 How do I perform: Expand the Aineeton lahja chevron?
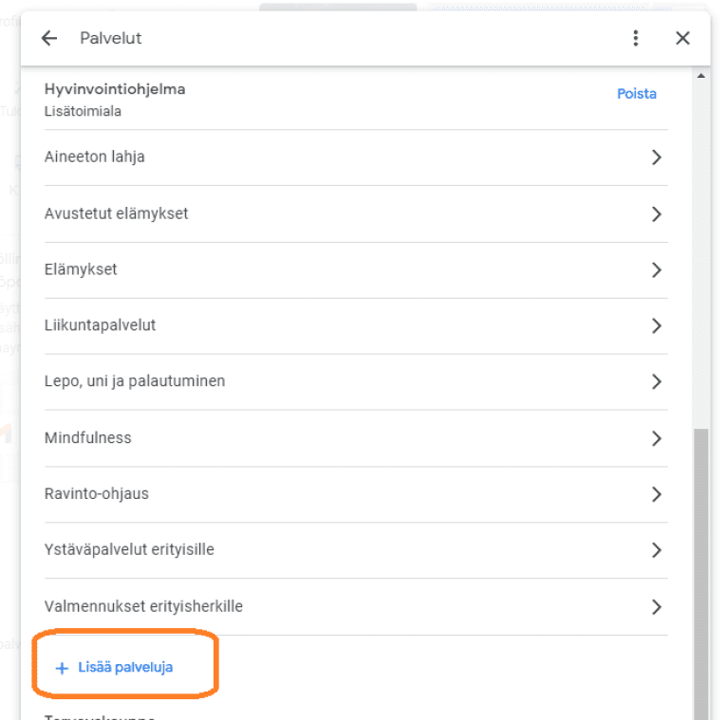click(x=656, y=157)
